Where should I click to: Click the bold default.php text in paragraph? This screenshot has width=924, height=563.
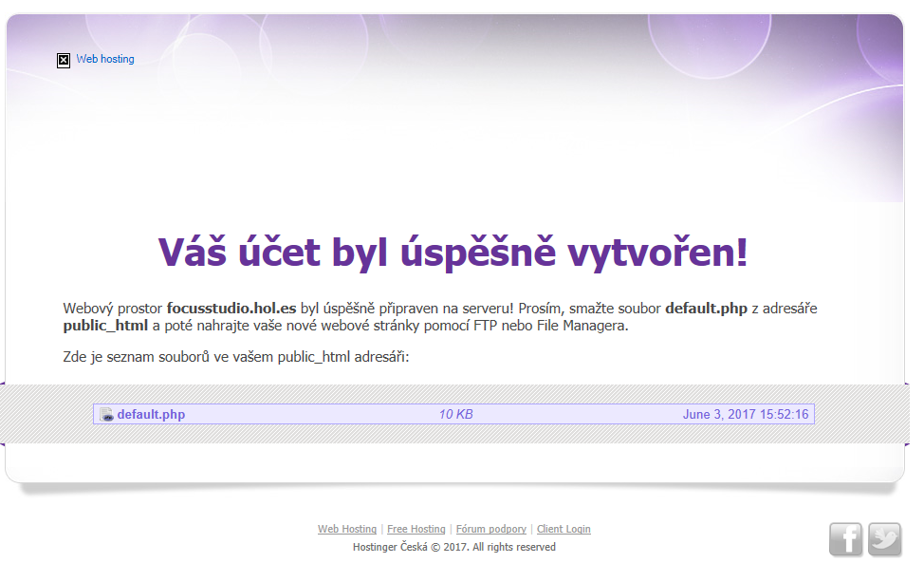click(x=706, y=309)
